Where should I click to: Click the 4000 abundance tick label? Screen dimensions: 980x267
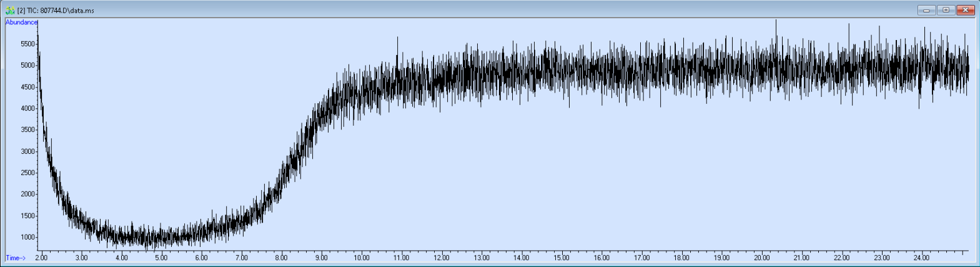28,108
